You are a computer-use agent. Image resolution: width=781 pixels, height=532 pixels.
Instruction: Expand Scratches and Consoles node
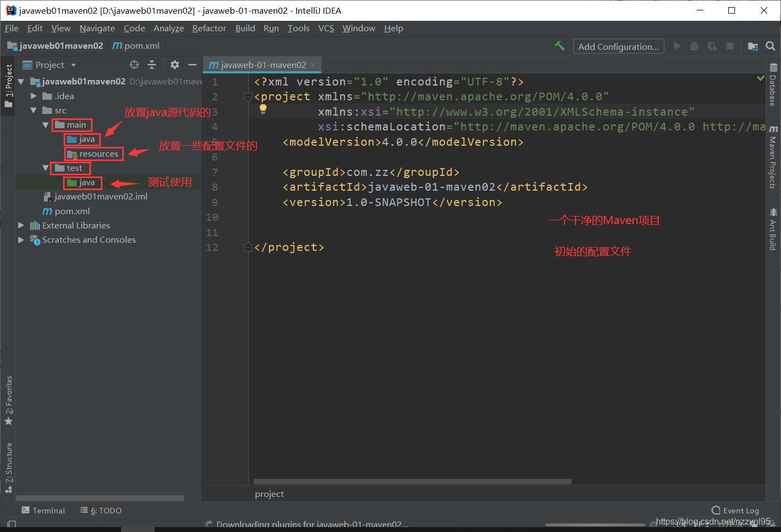coord(21,239)
